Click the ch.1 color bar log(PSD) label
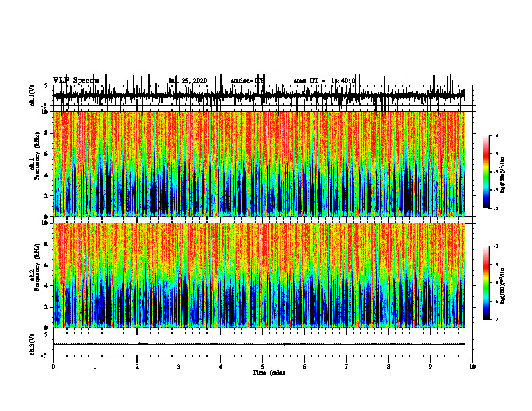Viewport: 532px width, 411px height. [503, 175]
